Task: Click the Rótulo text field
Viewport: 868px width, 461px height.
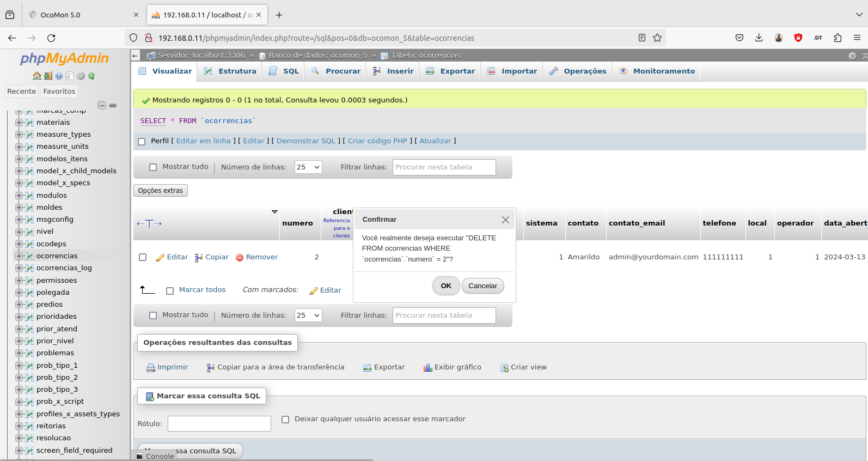Action: coord(219,424)
